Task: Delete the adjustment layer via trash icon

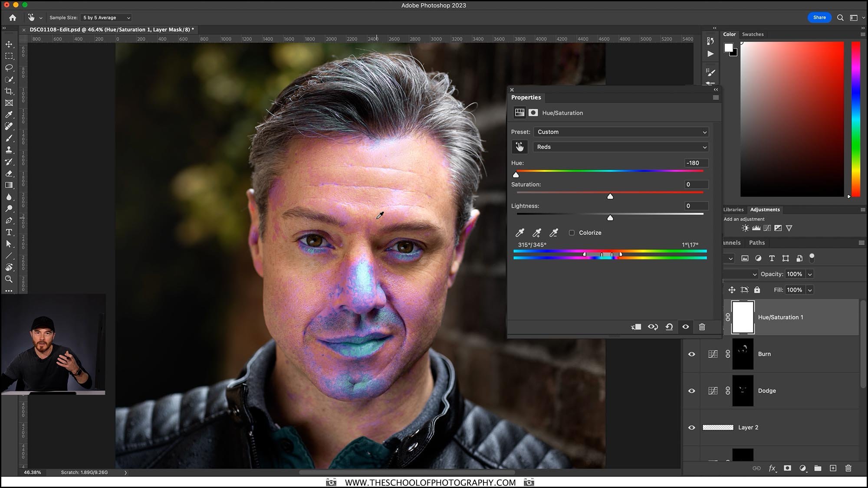Action: coord(702,327)
